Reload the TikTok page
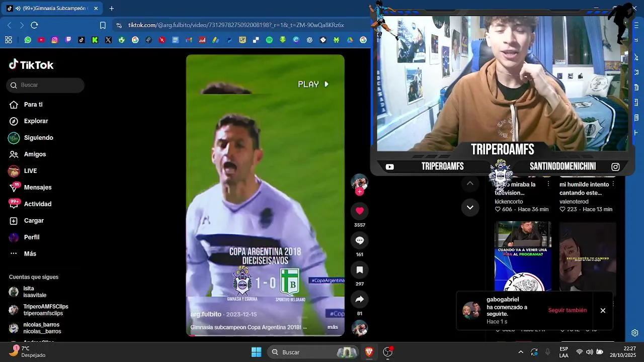This screenshot has width=644, height=362. coord(34,25)
